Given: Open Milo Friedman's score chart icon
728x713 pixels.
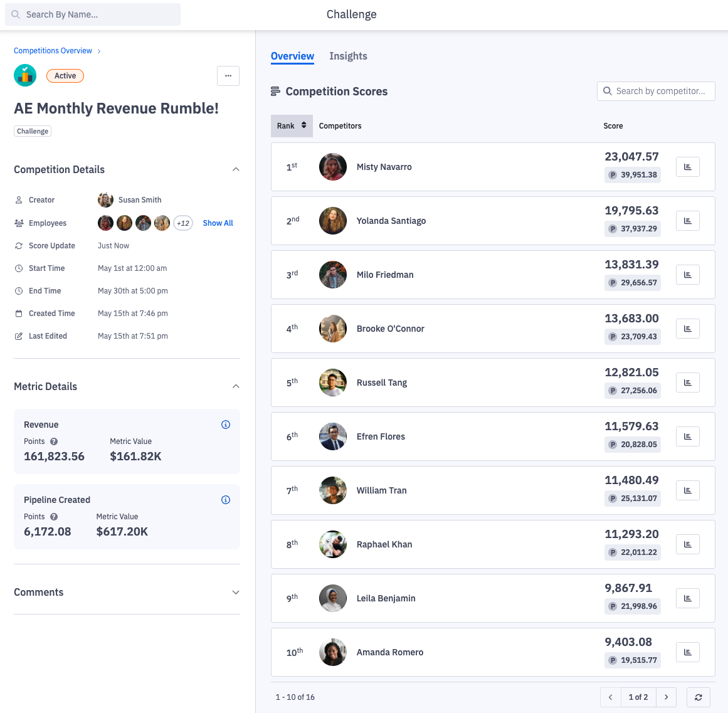Looking at the screenshot, I should 687,275.
